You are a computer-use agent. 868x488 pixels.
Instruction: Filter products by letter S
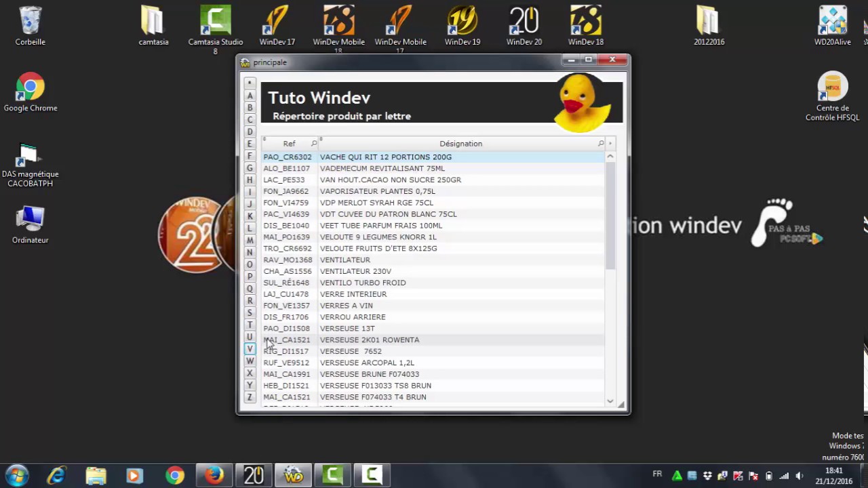pos(250,312)
